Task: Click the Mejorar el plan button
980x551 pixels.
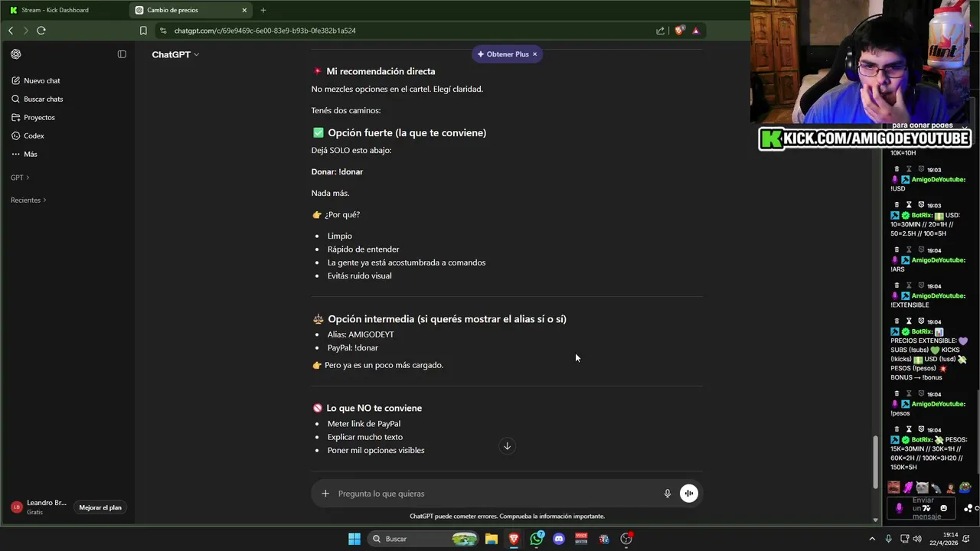Action: coord(100,507)
